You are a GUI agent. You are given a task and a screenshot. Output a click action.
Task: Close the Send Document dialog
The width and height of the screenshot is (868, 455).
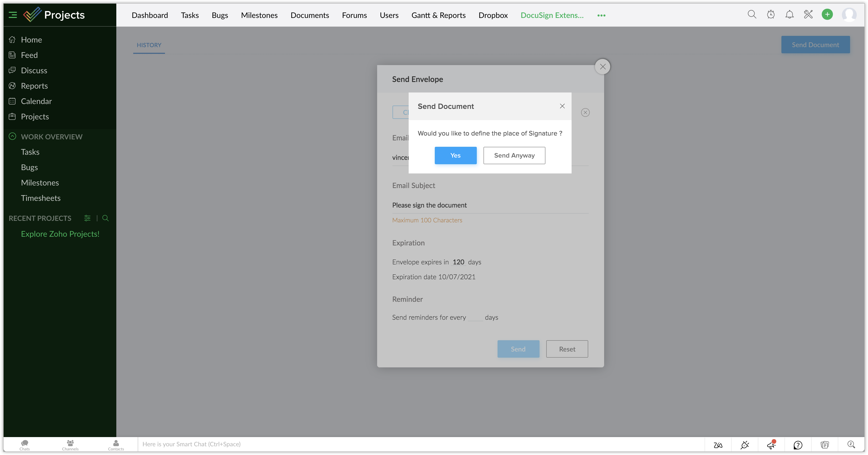pyautogui.click(x=562, y=106)
